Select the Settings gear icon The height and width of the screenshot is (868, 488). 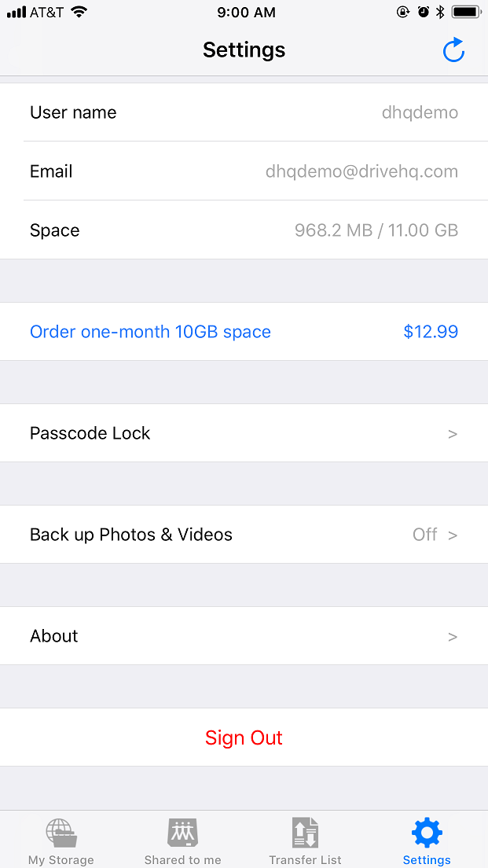[x=427, y=832]
